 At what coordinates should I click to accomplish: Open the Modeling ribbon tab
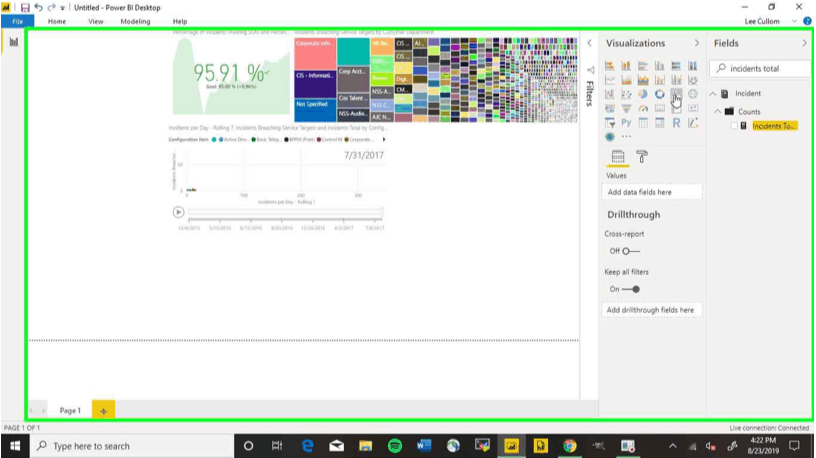pyautogui.click(x=135, y=21)
